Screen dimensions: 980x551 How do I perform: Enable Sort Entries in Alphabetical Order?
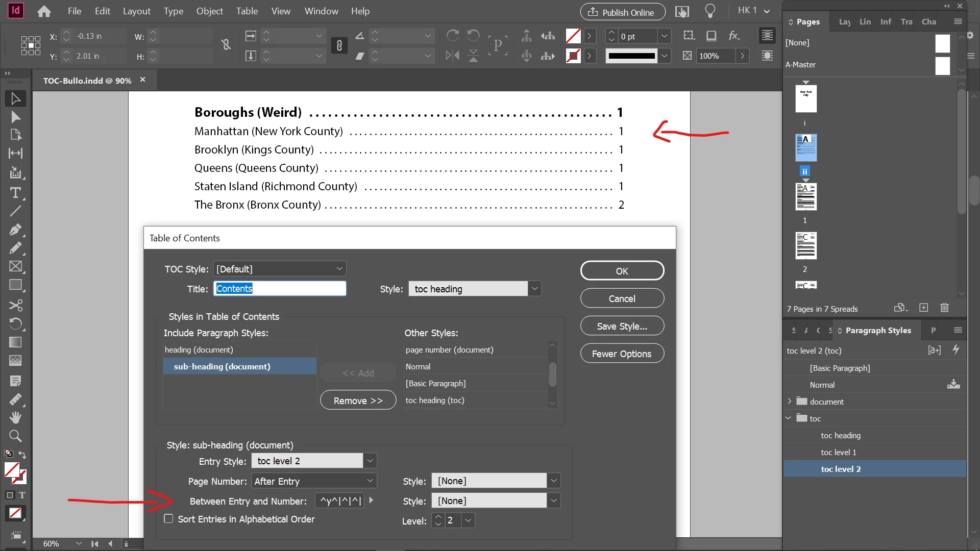click(x=168, y=519)
